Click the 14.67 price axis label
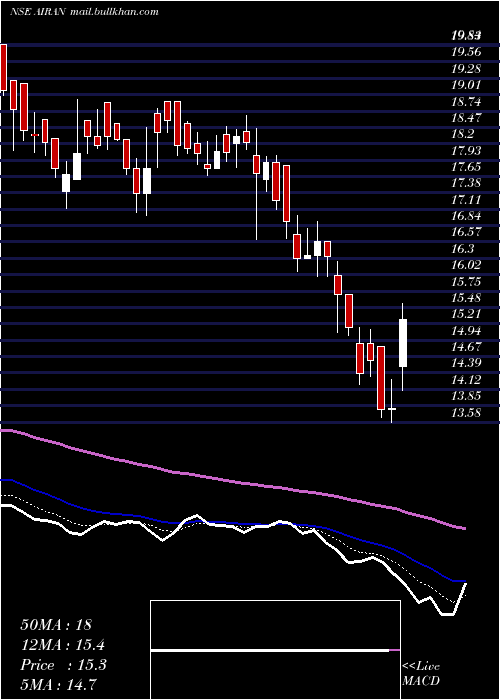 point(466,346)
